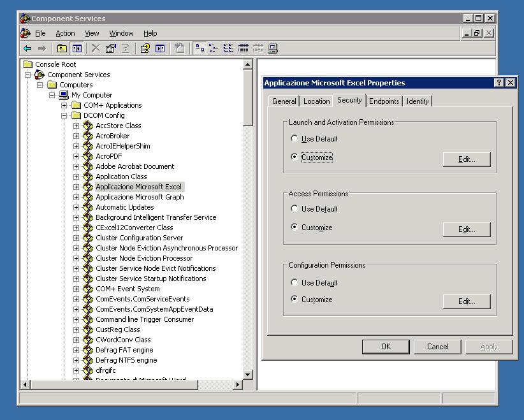524x420 pixels.
Task: Select Background Intelligent Transfer Service
Action: click(156, 217)
